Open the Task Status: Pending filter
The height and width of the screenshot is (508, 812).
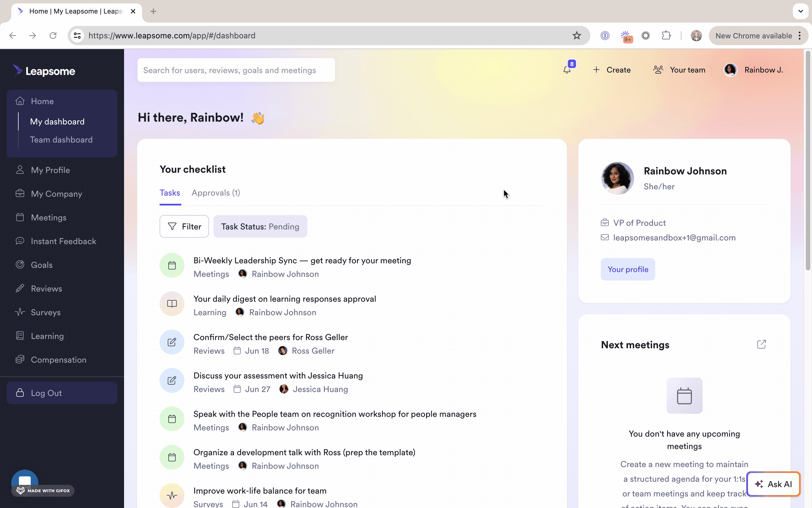pos(260,226)
